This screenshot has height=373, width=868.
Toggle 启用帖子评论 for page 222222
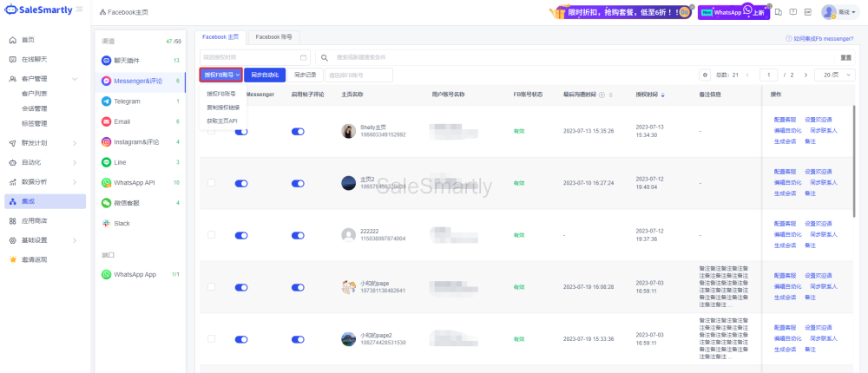pyautogui.click(x=298, y=235)
